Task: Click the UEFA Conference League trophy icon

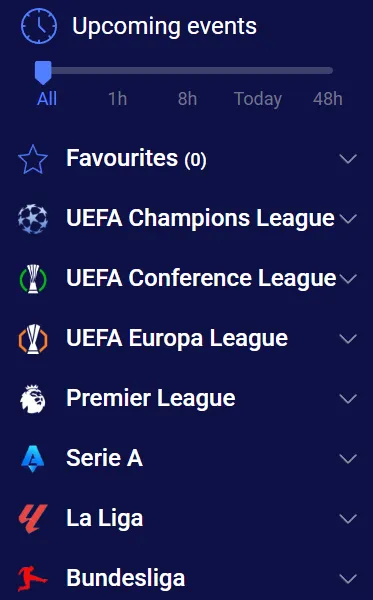Action: (x=33, y=279)
